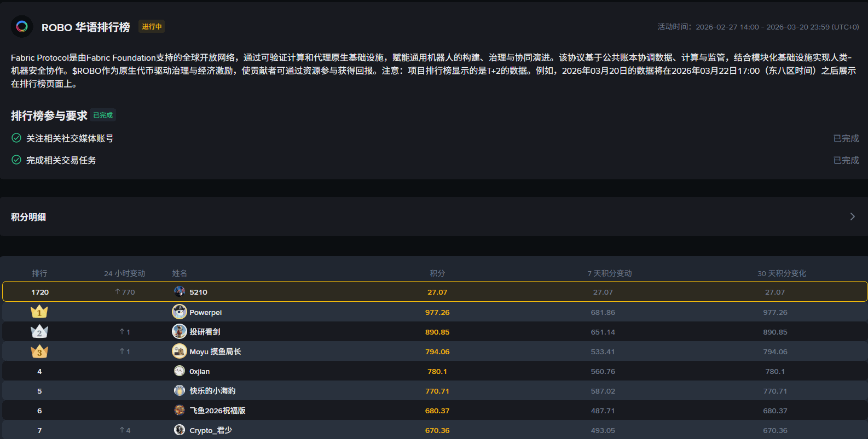Click the bronze crown rank 3 icon

(x=39, y=351)
